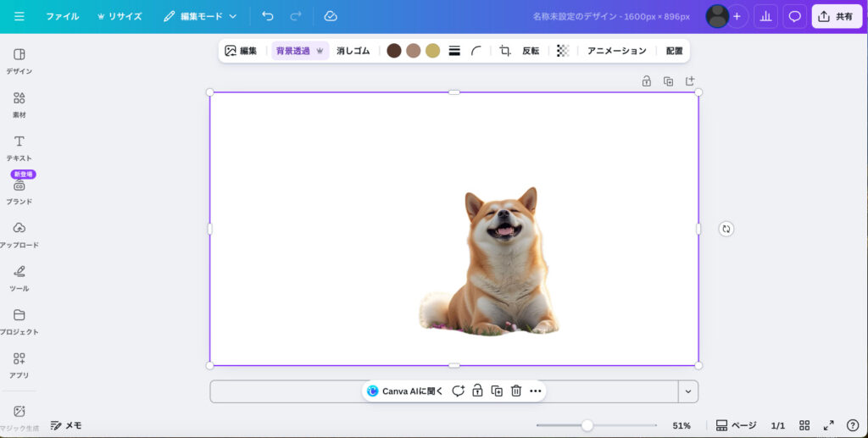
Task: Click the 共有 share button
Action: tap(836, 16)
